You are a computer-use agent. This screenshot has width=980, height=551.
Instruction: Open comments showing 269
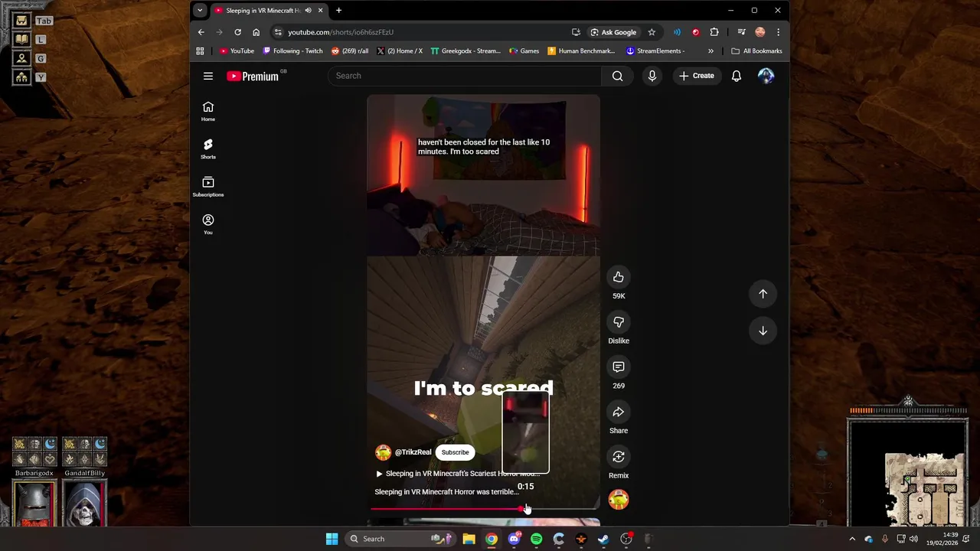(x=619, y=367)
